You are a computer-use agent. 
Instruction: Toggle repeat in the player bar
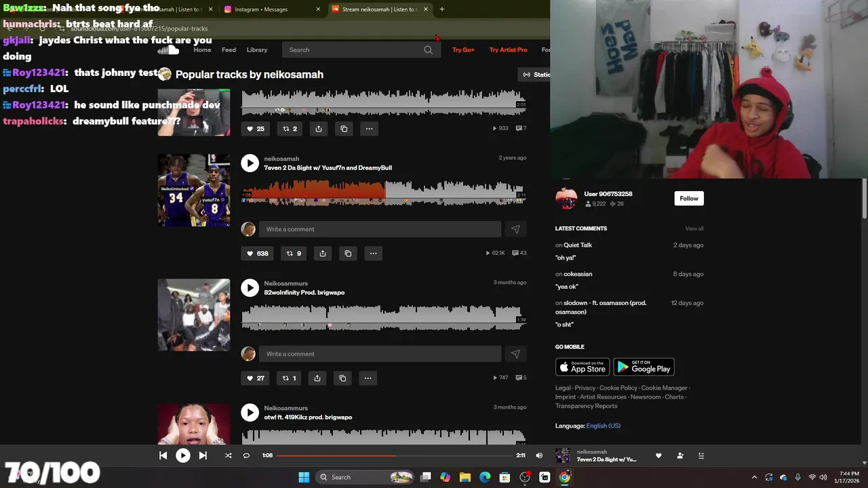(246, 455)
